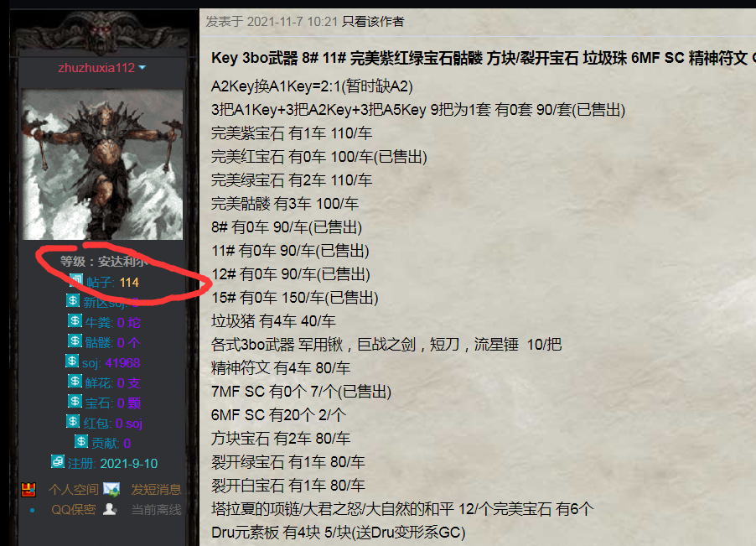
Task: Click the registration date icon beside 注册
Action: pyautogui.click(x=57, y=461)
